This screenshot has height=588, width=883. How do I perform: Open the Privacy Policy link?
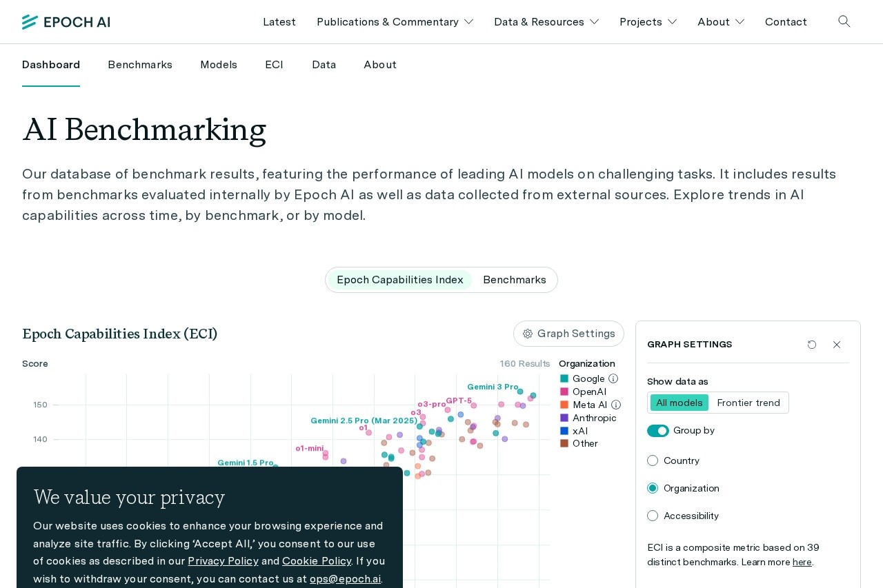point(223,560)
